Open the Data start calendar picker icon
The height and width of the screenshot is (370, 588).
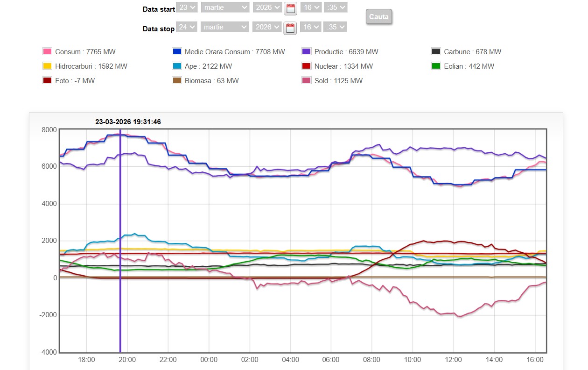coord(290,8)
